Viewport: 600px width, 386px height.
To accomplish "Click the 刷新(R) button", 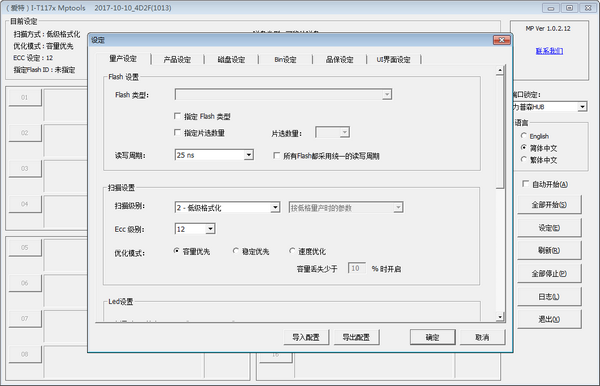I will pyautogui.click(x=549, y=250).
